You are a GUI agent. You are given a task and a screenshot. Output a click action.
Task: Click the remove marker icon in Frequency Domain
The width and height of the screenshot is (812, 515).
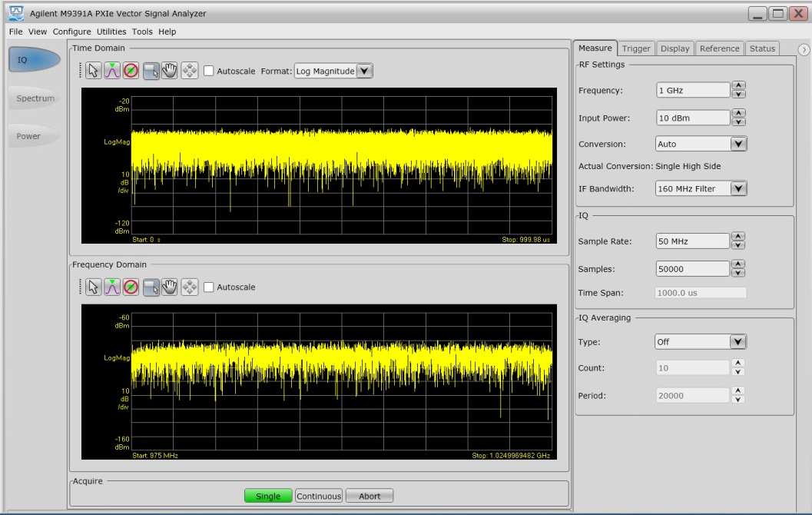131,287
